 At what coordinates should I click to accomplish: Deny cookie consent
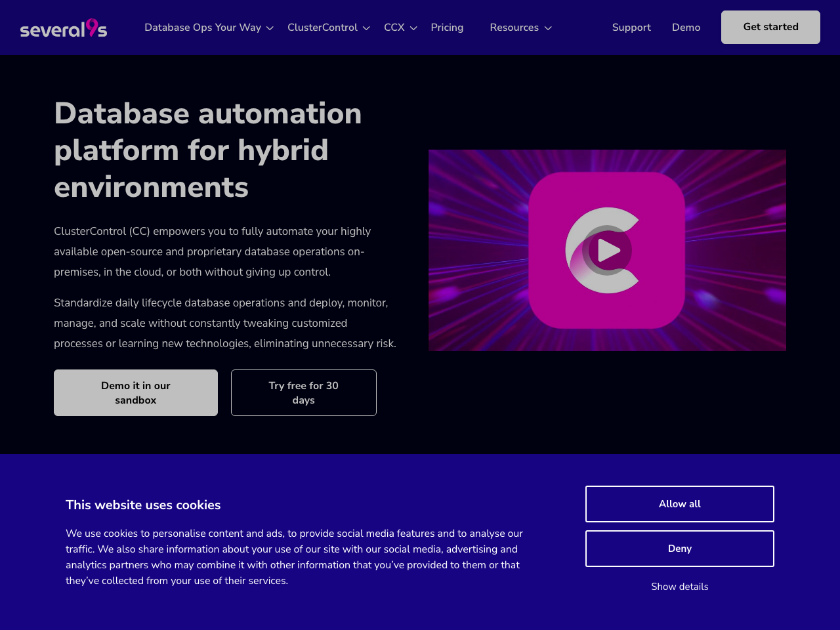pos(679,548)
